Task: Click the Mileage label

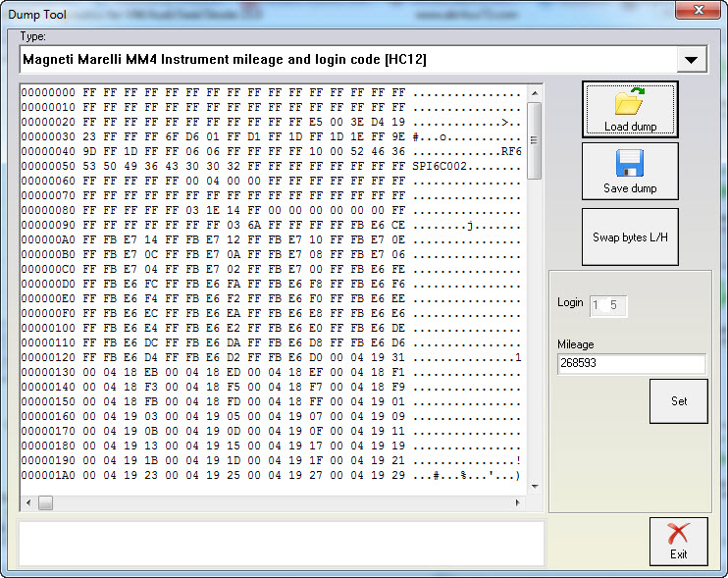Action: [575, 344]
